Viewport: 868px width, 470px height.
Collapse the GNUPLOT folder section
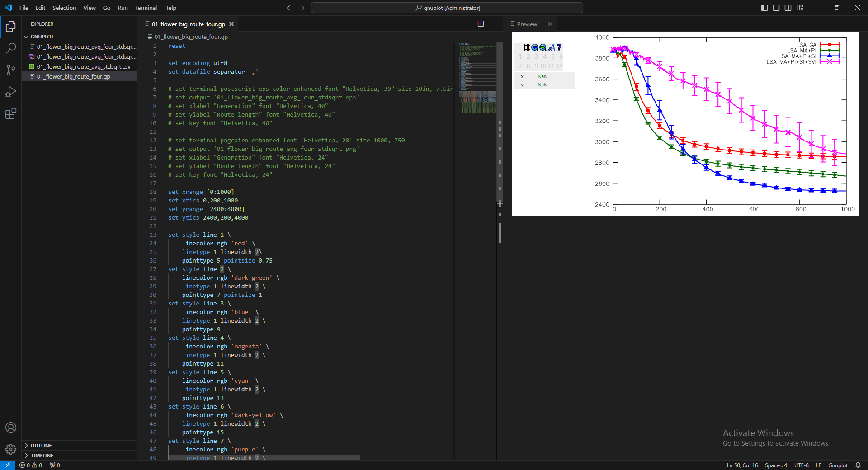click(x=79, y=37)
